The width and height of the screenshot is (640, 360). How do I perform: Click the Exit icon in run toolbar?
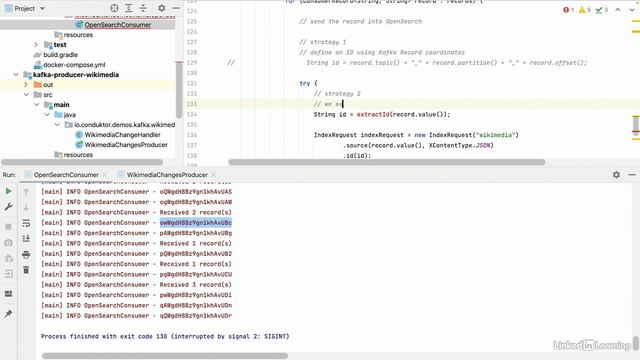point(9,274)
